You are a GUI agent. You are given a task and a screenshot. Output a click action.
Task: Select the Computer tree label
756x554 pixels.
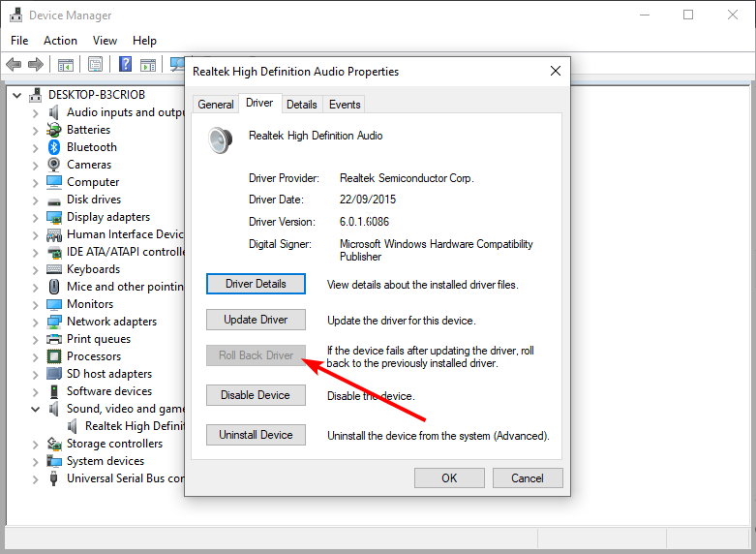click(x=93, y=182)
